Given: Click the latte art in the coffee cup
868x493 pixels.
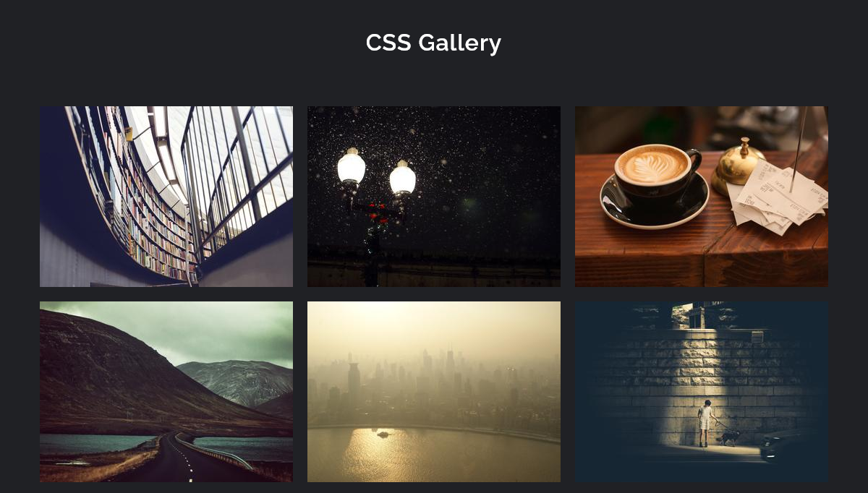Looking at the screenshot, I should click(652, 166).
